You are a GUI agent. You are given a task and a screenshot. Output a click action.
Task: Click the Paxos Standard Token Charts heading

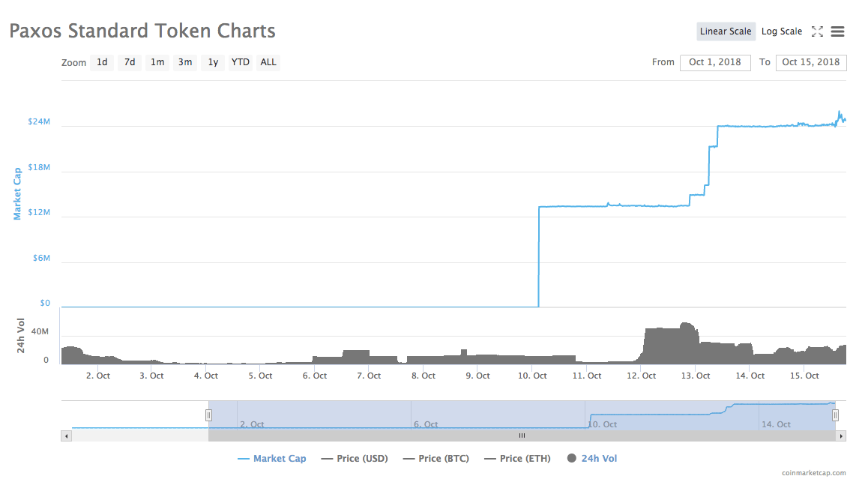tap(142, 31)
